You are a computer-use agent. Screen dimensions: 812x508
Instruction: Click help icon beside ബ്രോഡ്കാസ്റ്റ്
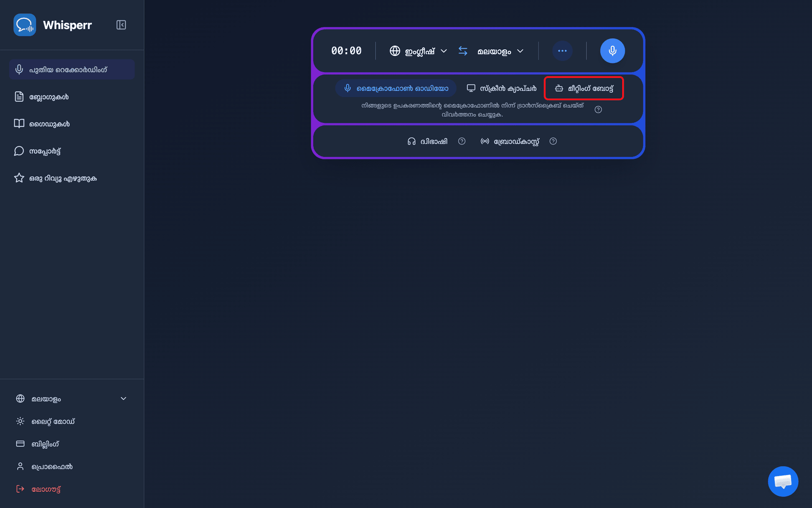(x=553, y=141)
